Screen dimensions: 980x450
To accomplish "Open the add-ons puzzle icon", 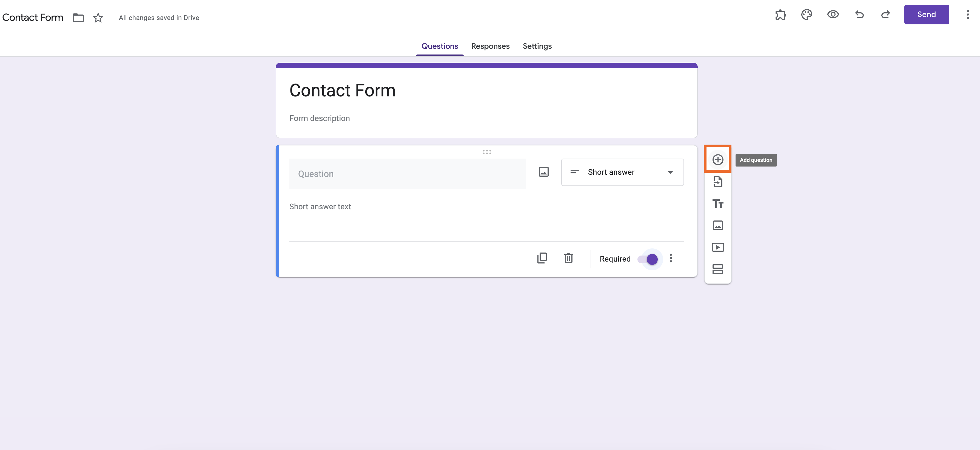I will point(780,15).
